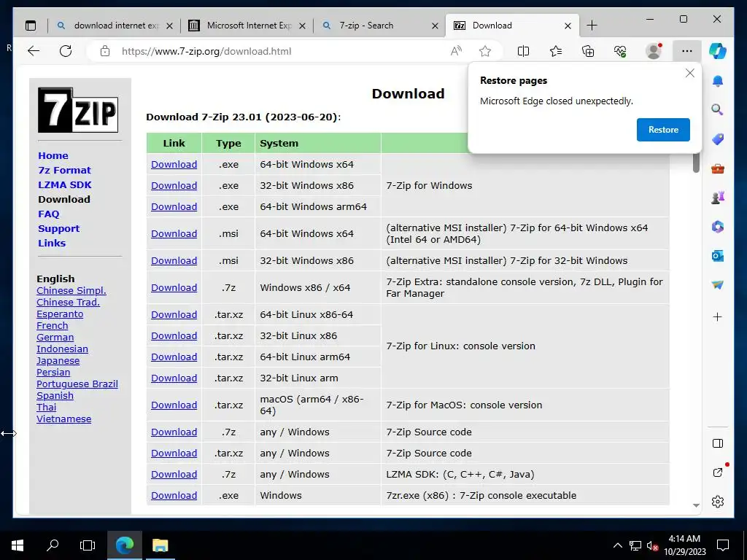747x560 pixels.
Task: Show hidden system tray icons chevron
Action: (617, 545)
